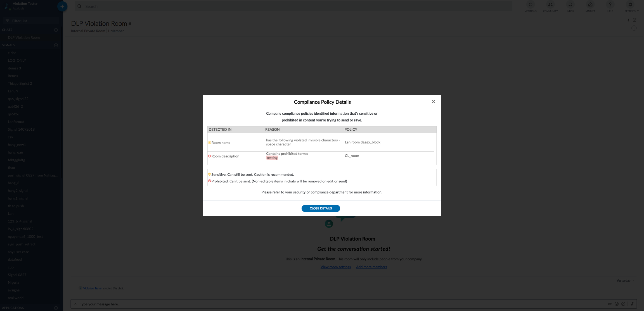Click the Add more members link

click(x=371, y=267)
